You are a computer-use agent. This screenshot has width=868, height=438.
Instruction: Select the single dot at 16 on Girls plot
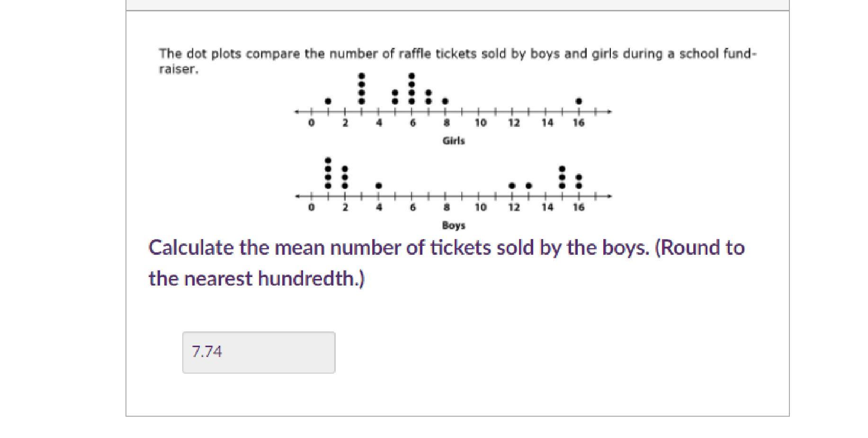[x=579, y=101]
